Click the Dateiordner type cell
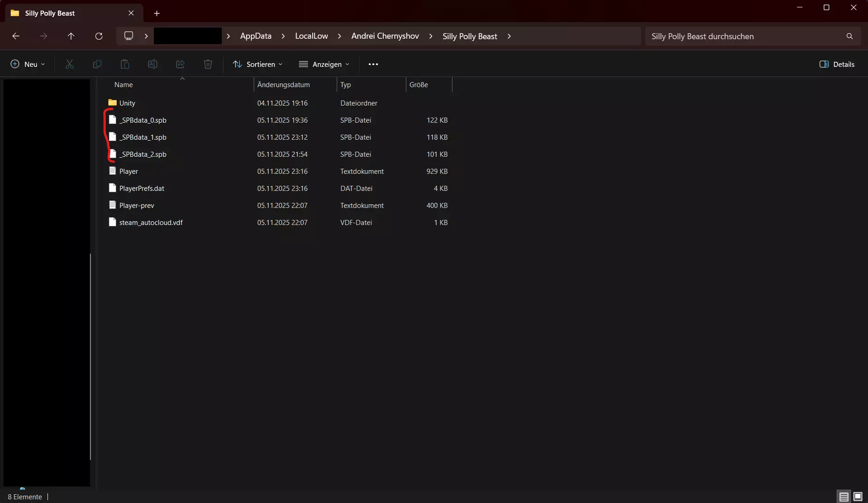868x503 pixels. pos(359,103)
